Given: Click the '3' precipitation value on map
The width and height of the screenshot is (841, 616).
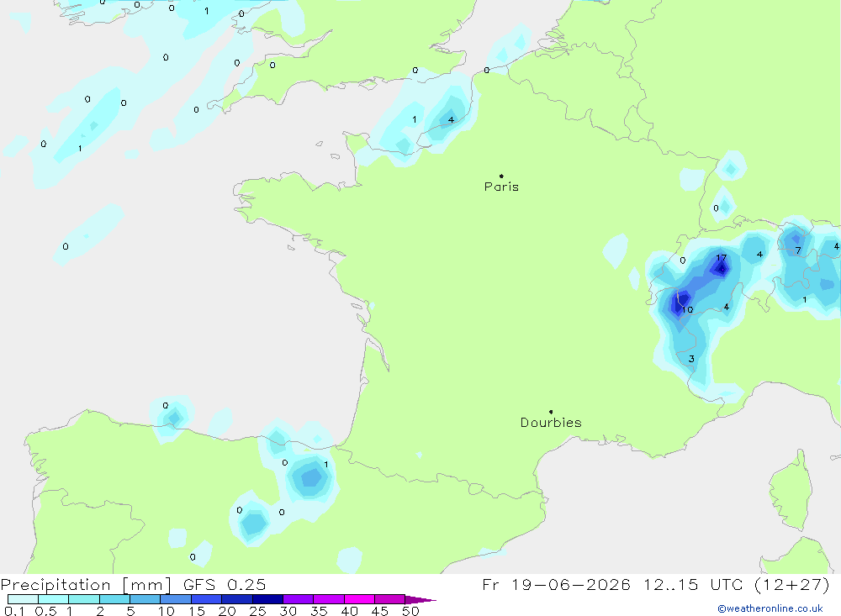Looking at the screenshot, I should [691, 359].
